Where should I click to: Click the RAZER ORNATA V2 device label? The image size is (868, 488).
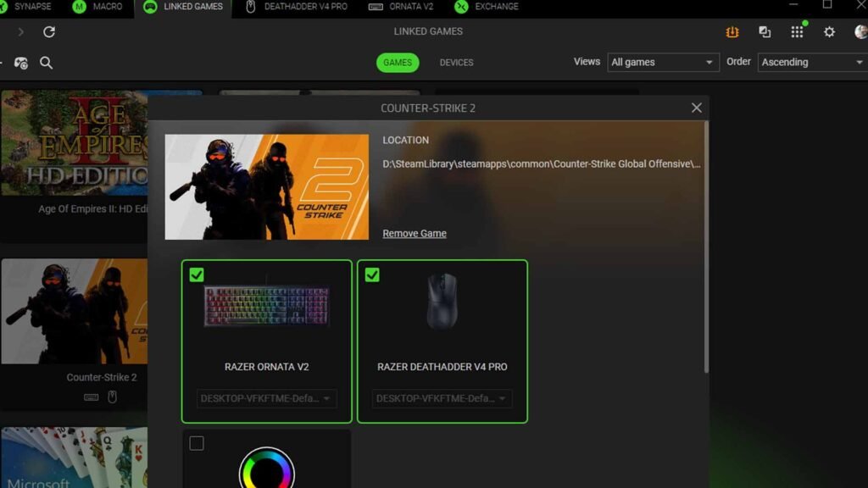click(x=267, y=367)
